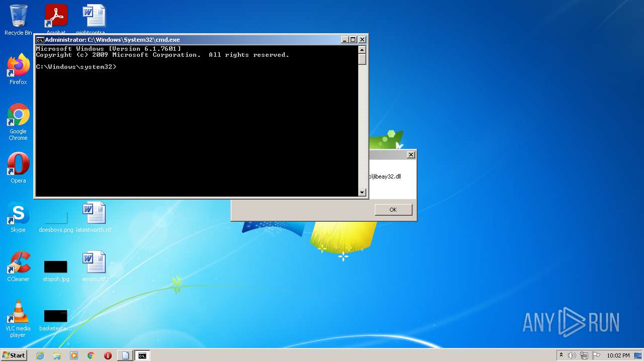Open the CCleaner desktop shortcut
This screenshot has width=644, height=362.
click(x=18, y=266)
